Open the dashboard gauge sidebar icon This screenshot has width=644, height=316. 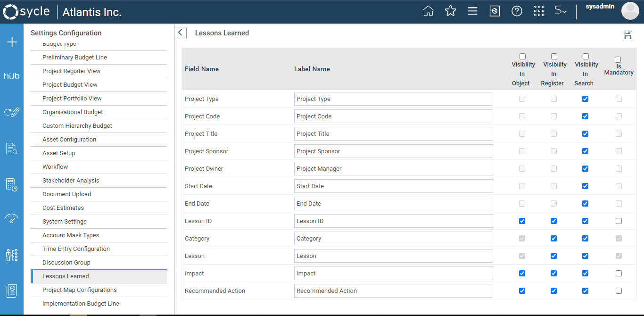[12, 218]
